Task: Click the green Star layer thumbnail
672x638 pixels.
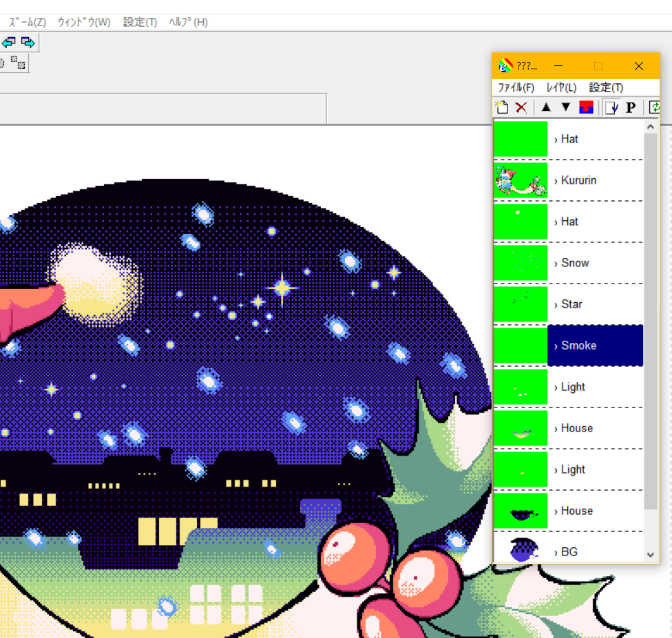Action: click(521, 304)
